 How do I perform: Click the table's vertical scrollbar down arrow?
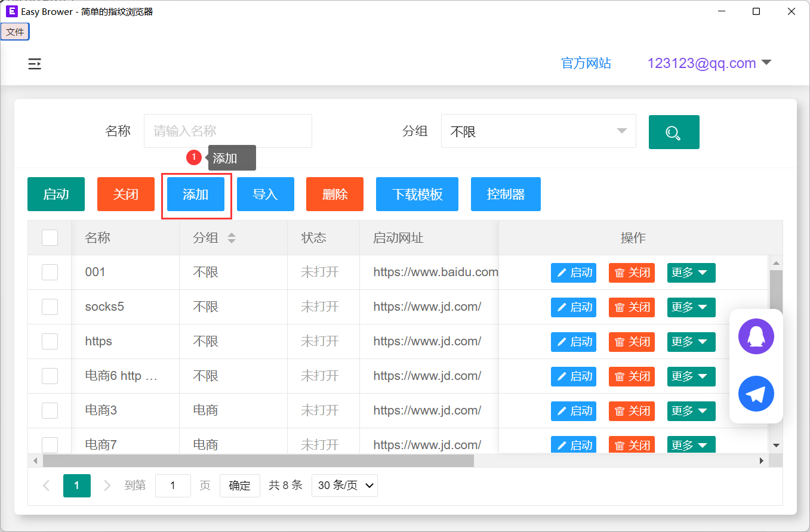click(x=776, y=445)
